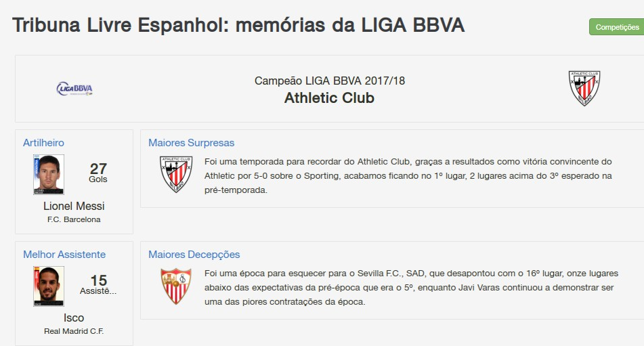Open the Maiores Decepções heading

click(194, 255)
